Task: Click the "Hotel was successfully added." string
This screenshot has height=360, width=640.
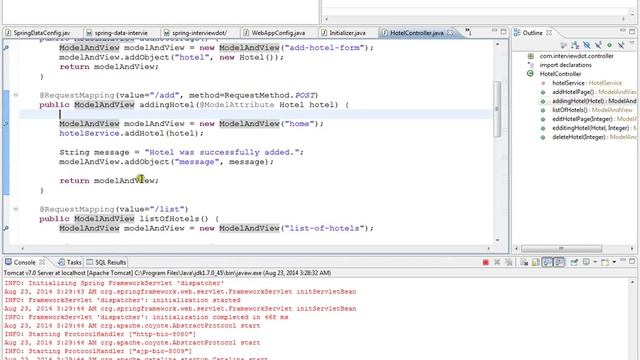Action: (x=222, y=152)
